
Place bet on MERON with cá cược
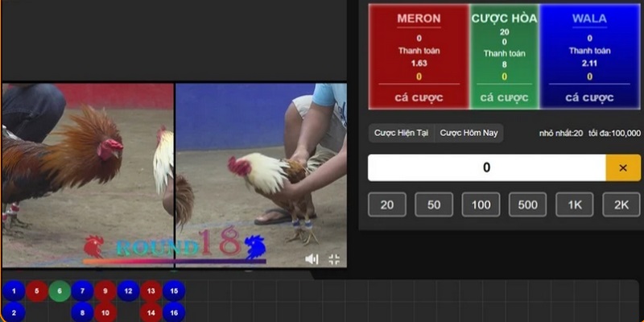pos(419,97)
